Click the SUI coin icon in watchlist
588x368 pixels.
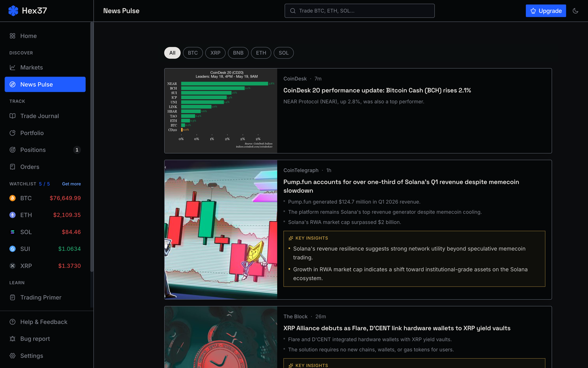click(13, 249)
